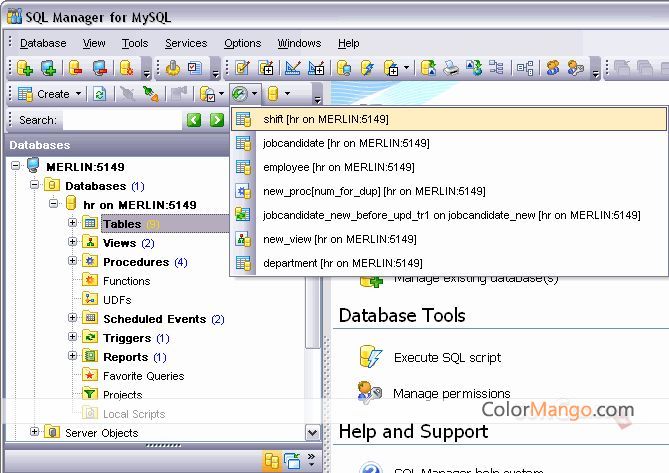
Task: Select the UDFs tree item
Action: click(x=117, y=300)
